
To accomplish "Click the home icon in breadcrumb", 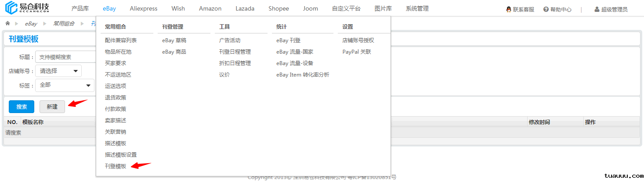I will pos(7,23).
